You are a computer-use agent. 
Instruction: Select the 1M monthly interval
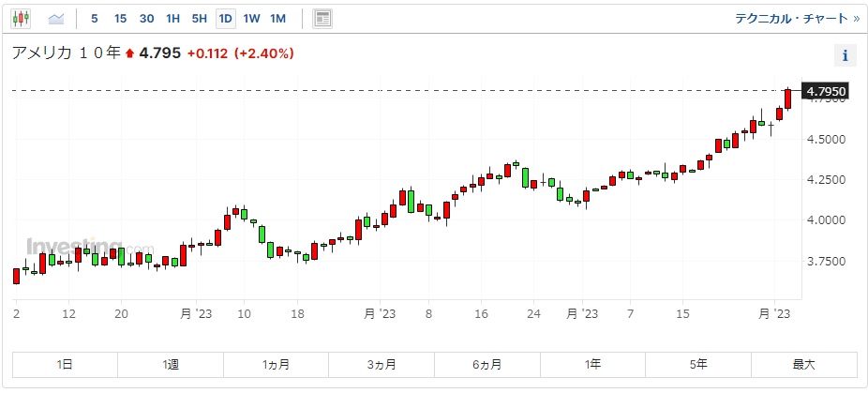pyautogui.click(x=277, y=19)
